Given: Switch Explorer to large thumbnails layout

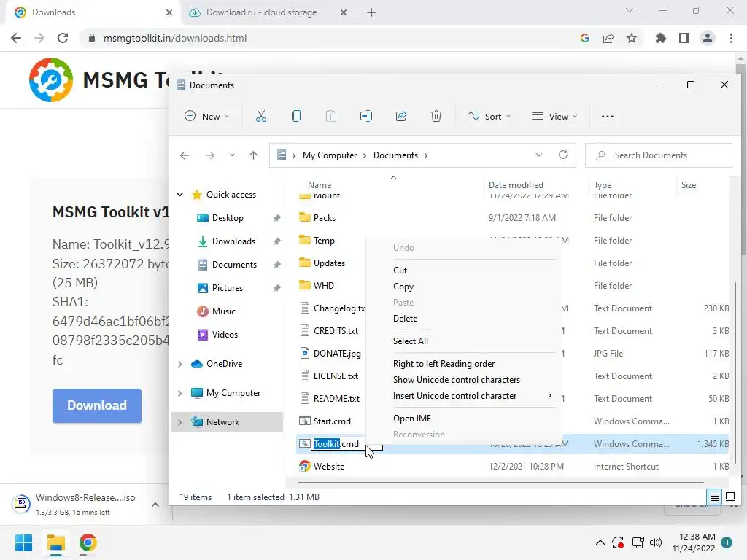Looking at the screenshot, I should 729,497.
